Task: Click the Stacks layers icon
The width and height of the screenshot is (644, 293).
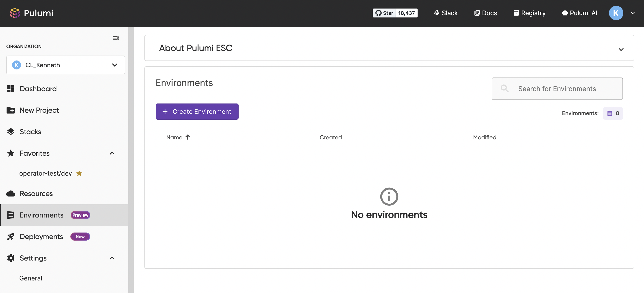Action: click(11, 132)
